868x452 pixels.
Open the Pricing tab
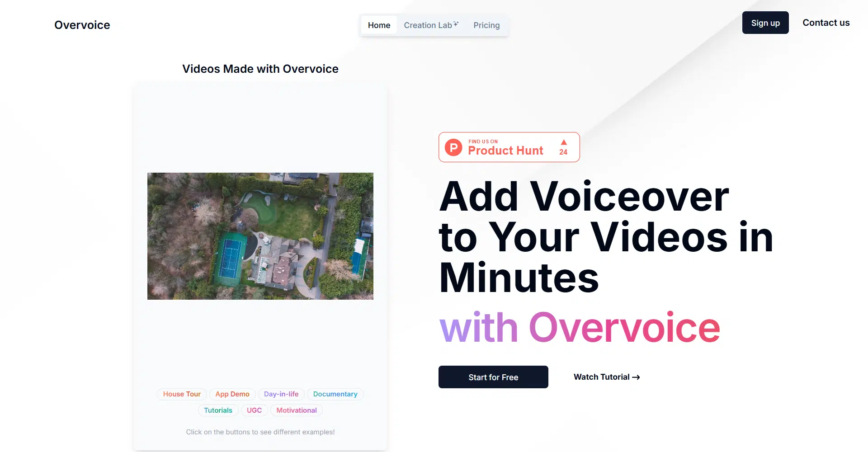click(x=486, y=25)
